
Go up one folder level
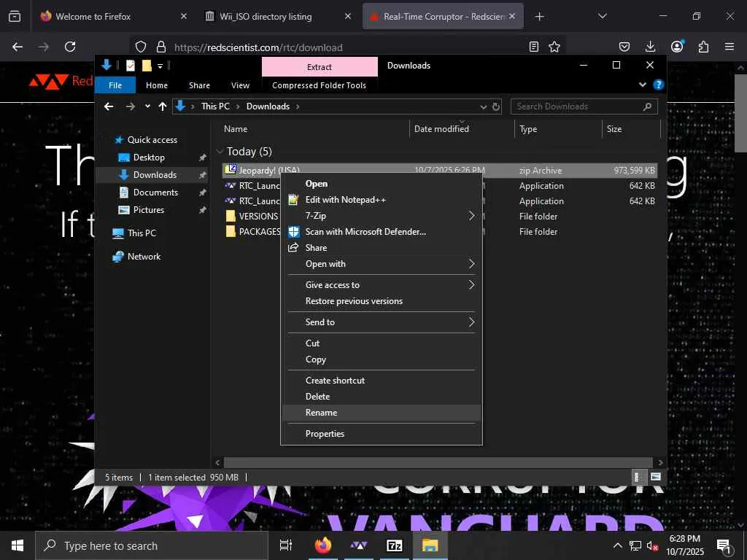click(163, 106)
